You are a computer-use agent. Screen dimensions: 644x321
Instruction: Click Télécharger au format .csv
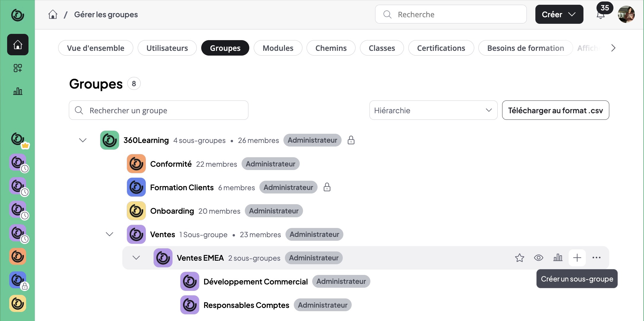point(556,110)
